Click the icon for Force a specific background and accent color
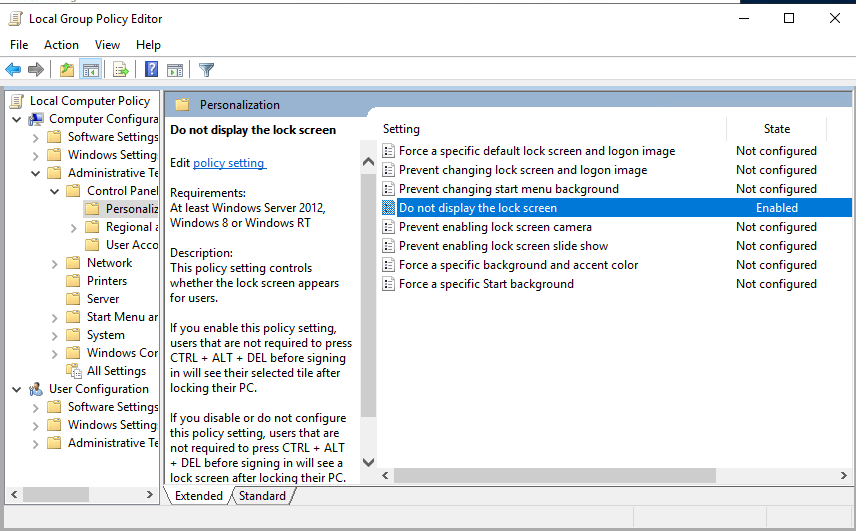This screenshot has width=856, height=531. pos(388,265)
